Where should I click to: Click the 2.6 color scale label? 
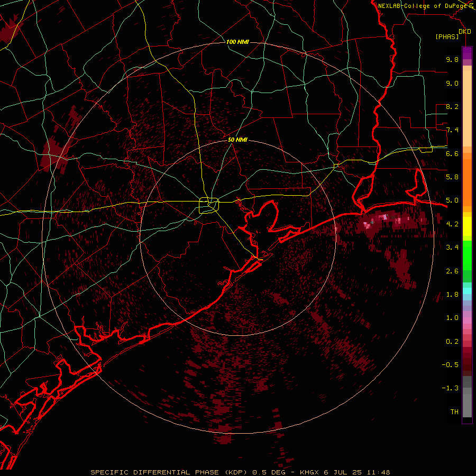tap(452, 271)
